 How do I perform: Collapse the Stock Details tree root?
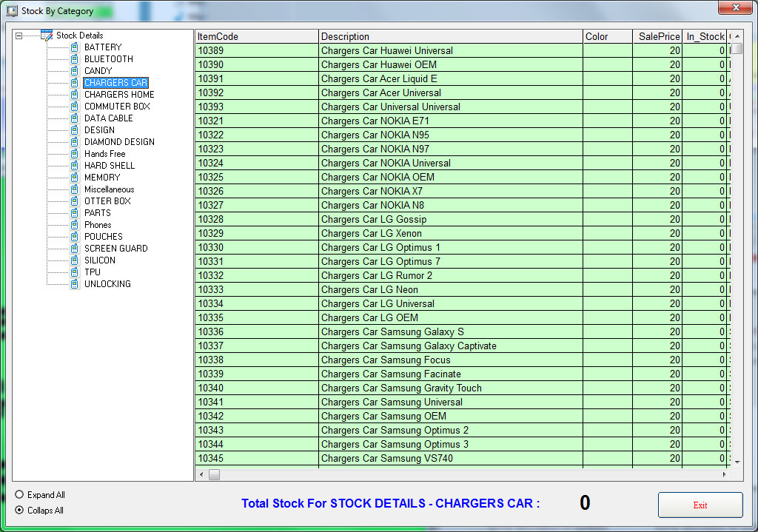coord(19,36)
